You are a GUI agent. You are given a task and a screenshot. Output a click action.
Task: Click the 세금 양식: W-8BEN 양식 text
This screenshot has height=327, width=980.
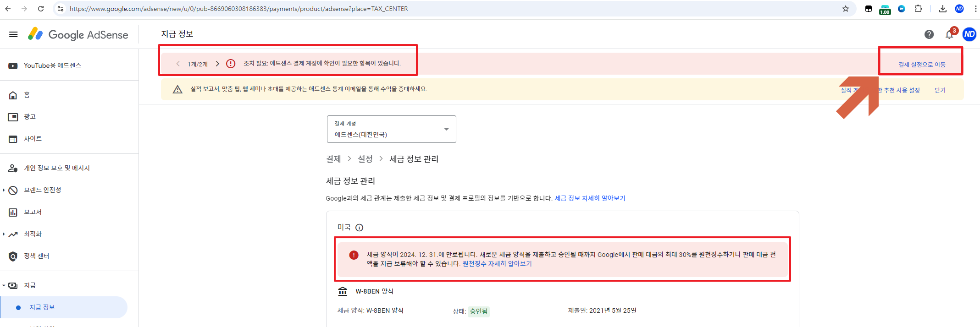tap(371, 311)
